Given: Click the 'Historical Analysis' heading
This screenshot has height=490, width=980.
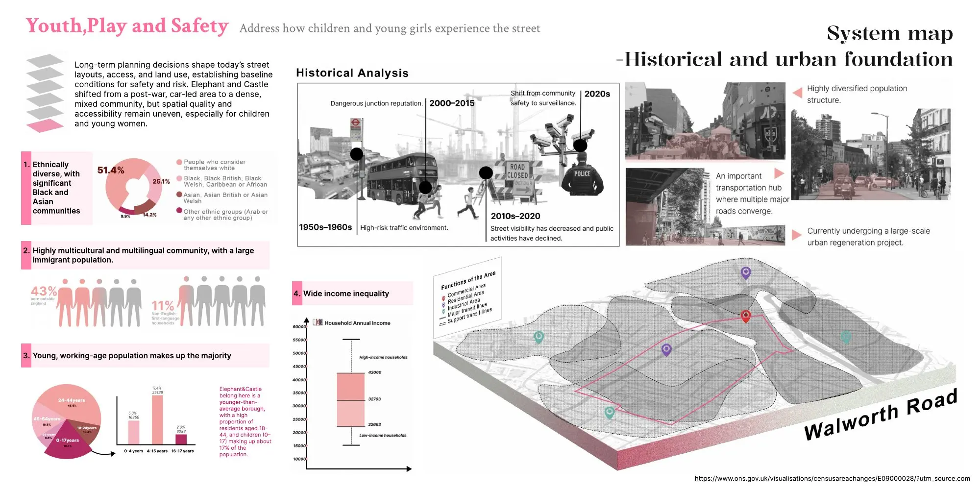Looking at the screenshot, I should tap(352, 73).
